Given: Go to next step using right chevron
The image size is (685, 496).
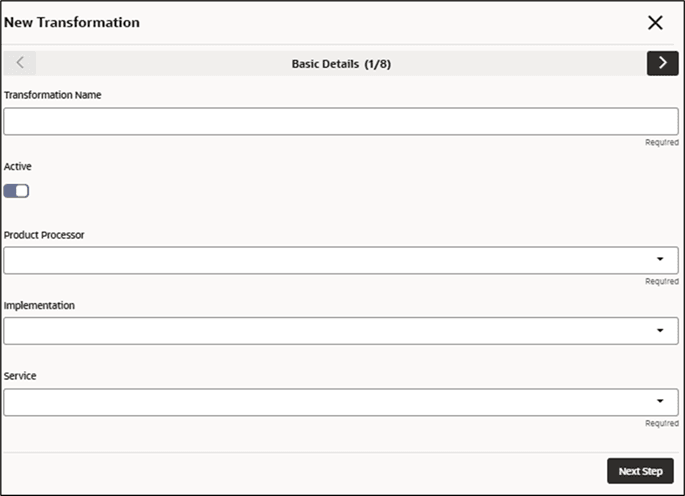Looking at the screenshot, I should click(662, 63).
